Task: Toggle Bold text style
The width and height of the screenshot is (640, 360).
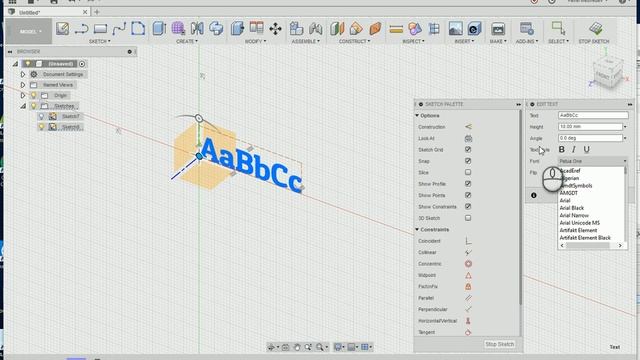Action: [562, 150]
